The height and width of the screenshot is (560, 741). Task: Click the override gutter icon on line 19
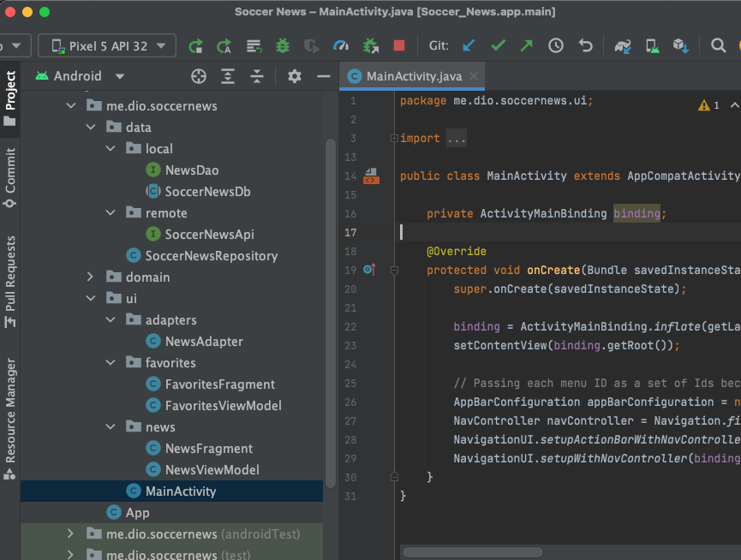click(x=369, y=270)
